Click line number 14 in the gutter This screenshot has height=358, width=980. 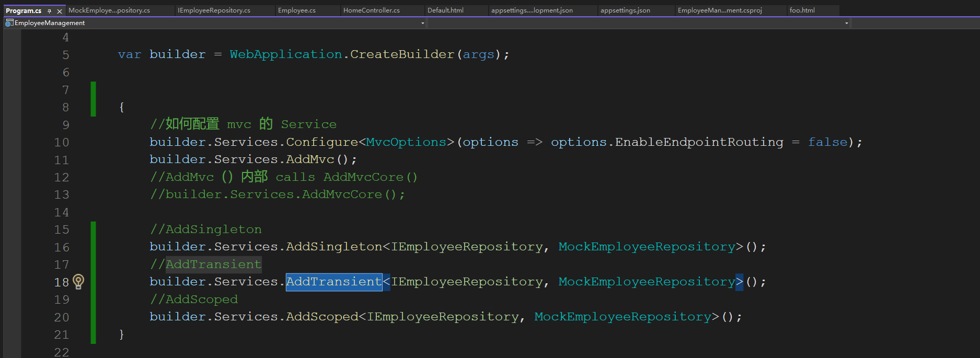(62, 212)
